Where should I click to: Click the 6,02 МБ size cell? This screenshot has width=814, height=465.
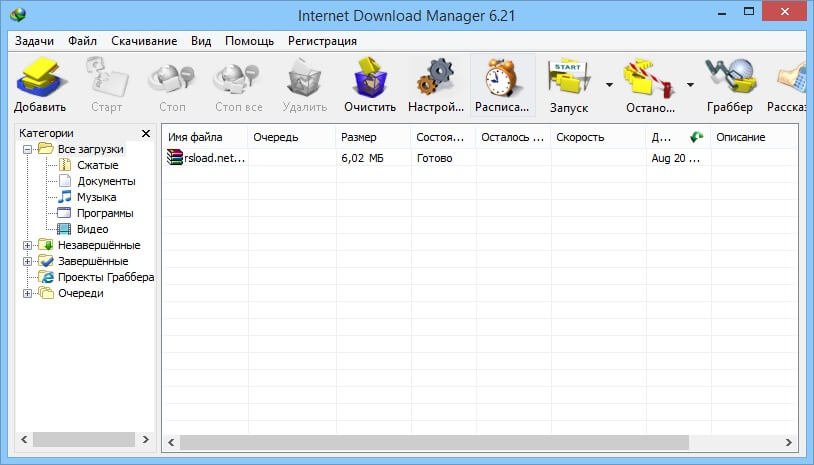(362, 158)
